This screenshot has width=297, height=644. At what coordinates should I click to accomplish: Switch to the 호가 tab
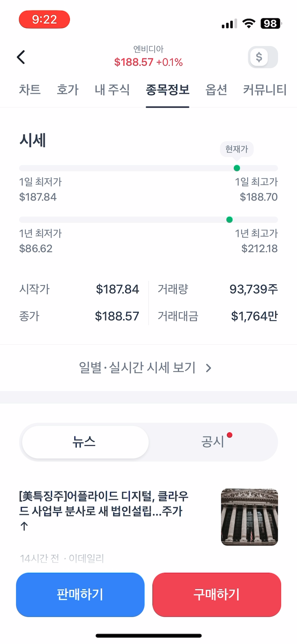(68, 90)
